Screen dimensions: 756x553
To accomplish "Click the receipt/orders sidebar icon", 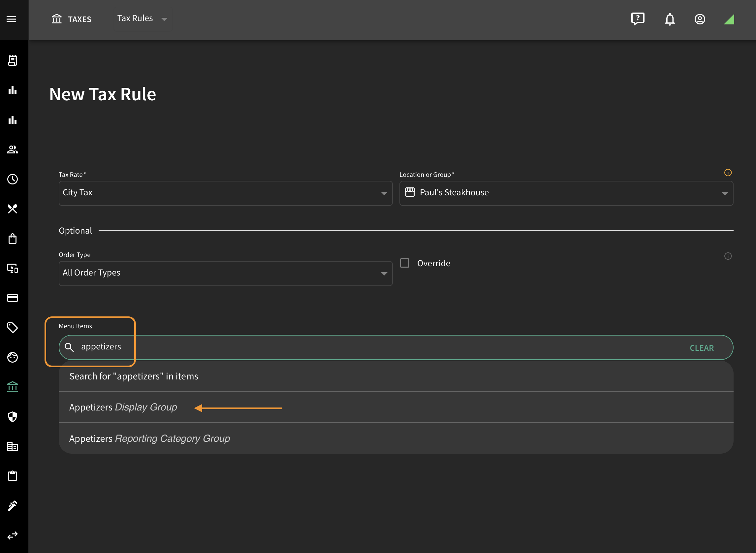I will point(13,61).
